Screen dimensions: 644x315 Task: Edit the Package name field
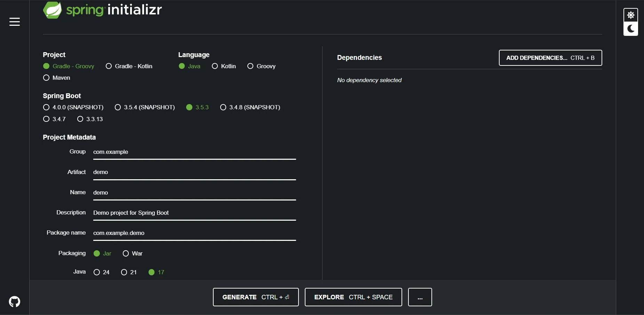click(194, 233)
